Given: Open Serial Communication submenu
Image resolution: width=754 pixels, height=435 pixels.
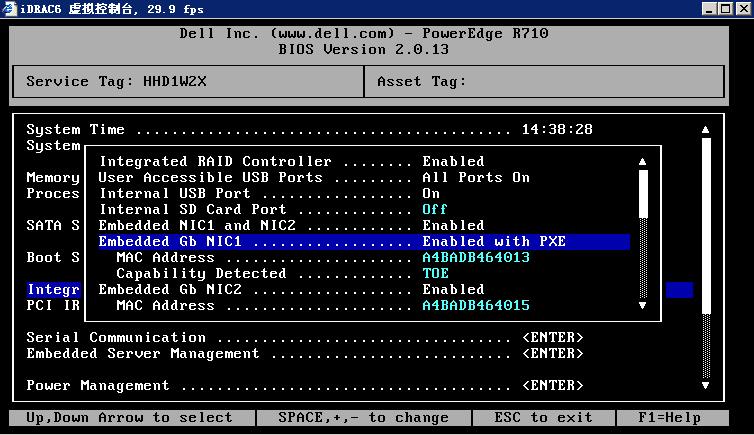Looking at the screenshot, I should [x=305, y=337].
